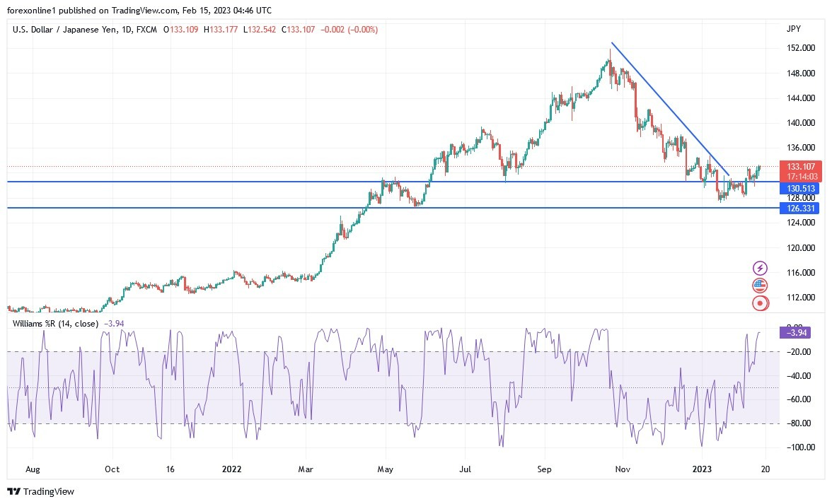Click the US flag economic calendar icon
The width and height of the screenshot is (832, 504).
pos(760,285)
